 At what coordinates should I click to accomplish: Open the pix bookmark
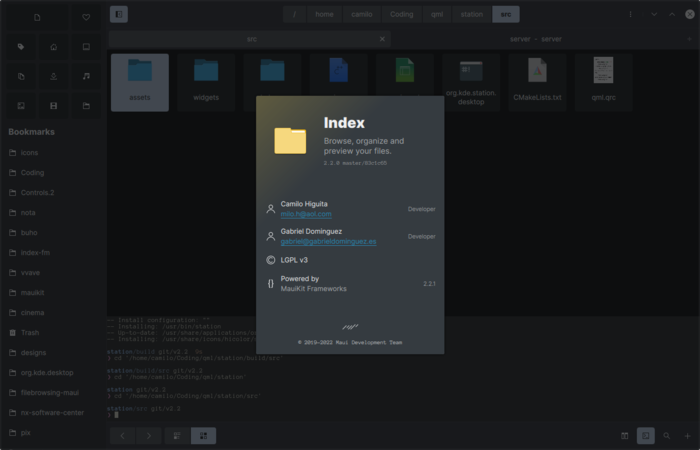coord(54,433)
